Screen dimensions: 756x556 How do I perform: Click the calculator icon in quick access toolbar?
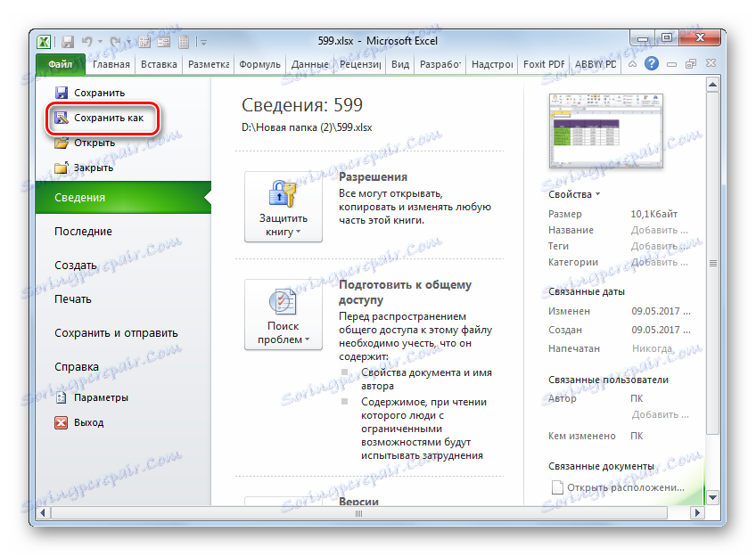pos(184,42)
